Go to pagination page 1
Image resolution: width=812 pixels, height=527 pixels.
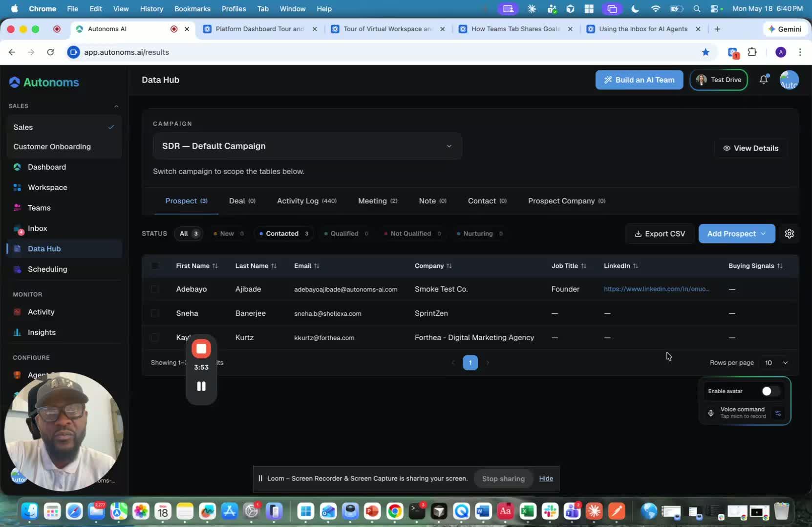coord(470,363)
